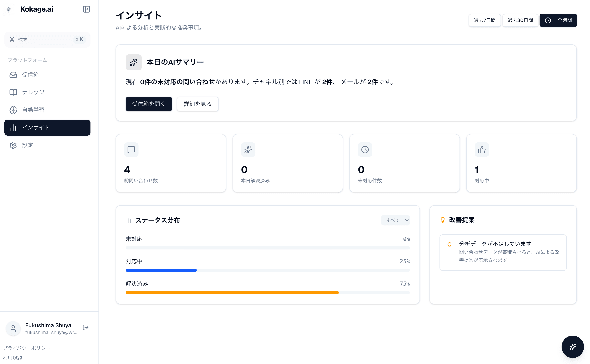Click the clock icon on 未対応件数 card
Viewport: 590px width, 364px height.
365,150
